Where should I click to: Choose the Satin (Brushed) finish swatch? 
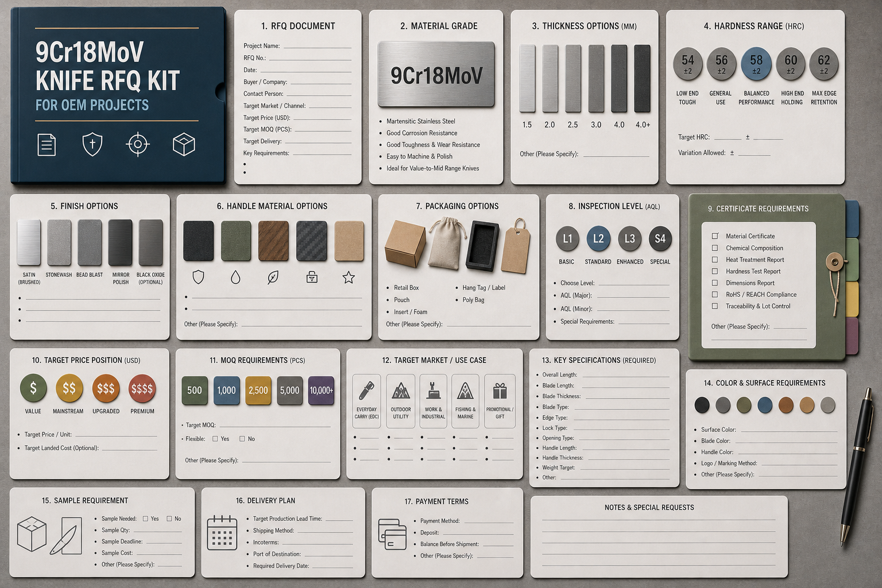coord(29,243)
